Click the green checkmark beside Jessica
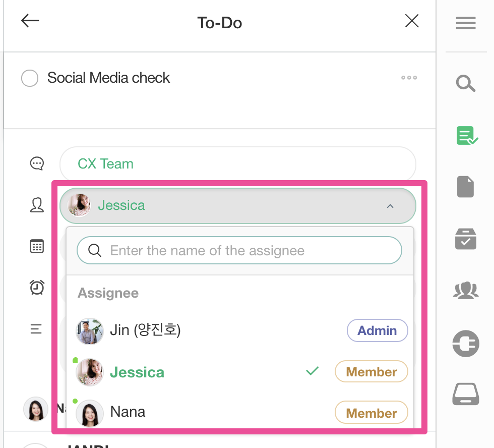 [312, 371]
